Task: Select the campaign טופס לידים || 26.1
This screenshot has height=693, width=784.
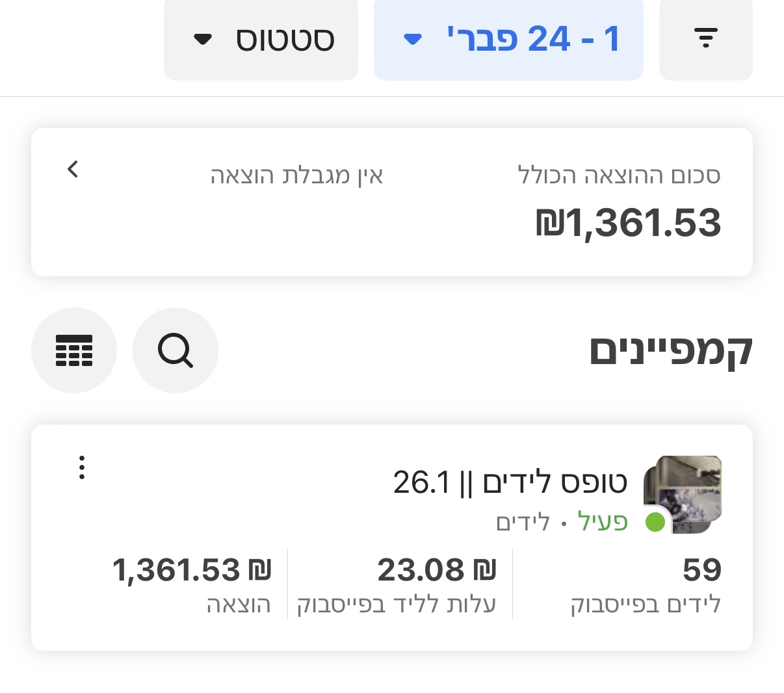Action: click(512, 482)
